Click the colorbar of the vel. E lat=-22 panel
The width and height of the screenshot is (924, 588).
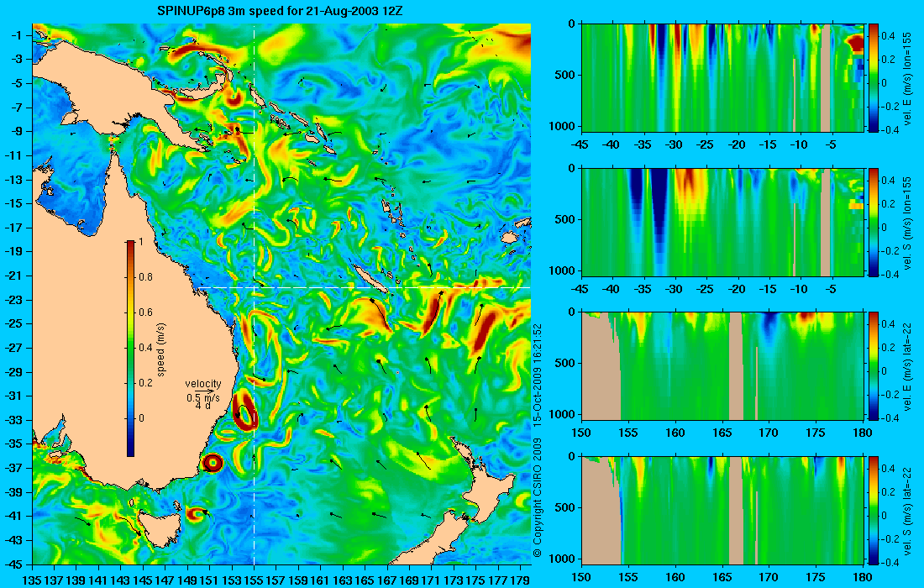(x=873, y=366)
